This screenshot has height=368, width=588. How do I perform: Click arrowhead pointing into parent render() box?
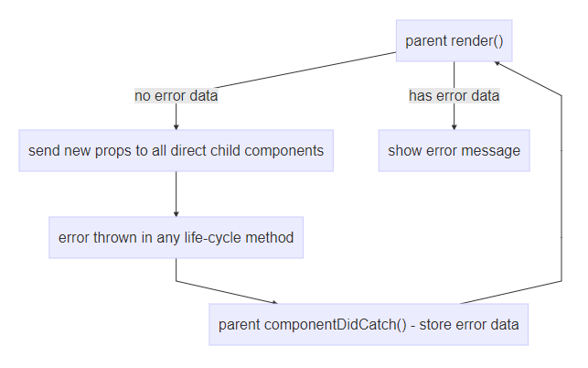point(497,60)
